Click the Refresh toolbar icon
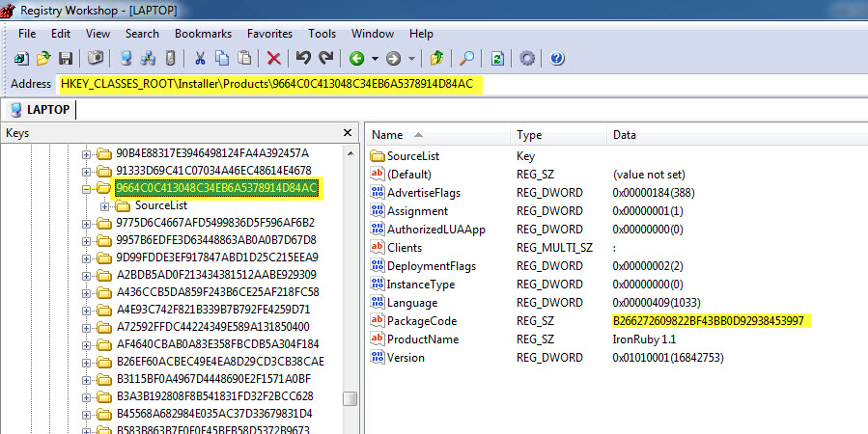 pos(497,58)
